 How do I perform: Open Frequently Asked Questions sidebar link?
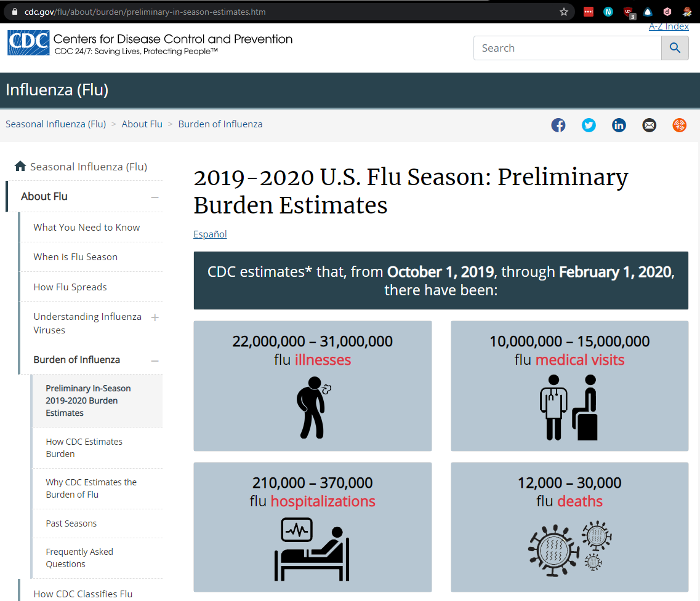pyautogui.click(x=79, y=558)
